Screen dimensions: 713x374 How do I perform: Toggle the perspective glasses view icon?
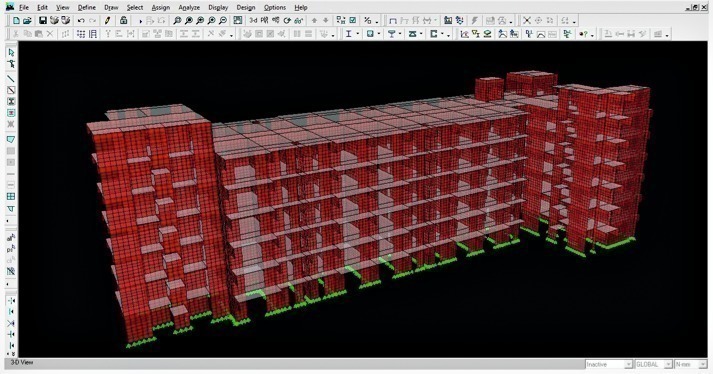[x=299, y=20]
